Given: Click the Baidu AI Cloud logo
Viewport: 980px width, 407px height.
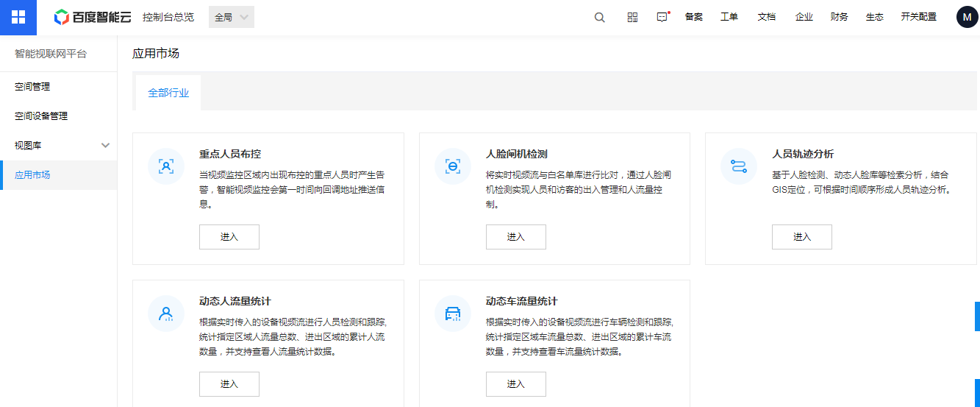Looking at the screenshot, I should click(92, 17).
